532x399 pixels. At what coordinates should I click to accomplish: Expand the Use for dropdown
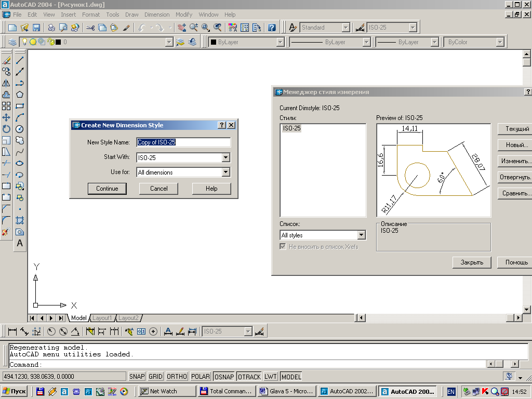225,172
